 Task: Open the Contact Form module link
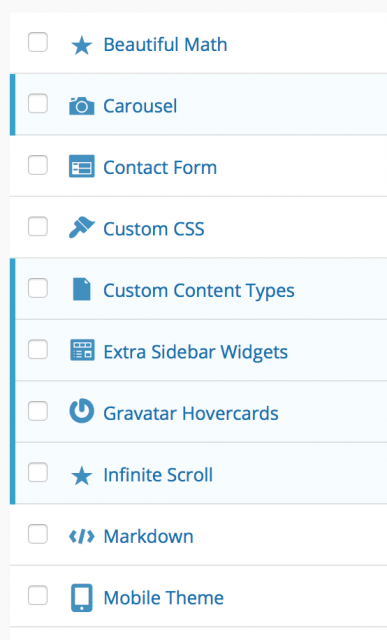pyautogui.click(x=160, y=167)
